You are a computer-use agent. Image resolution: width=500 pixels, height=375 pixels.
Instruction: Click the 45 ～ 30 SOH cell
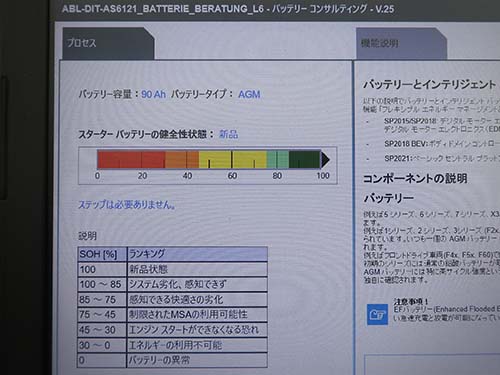(x=102, y=330)
